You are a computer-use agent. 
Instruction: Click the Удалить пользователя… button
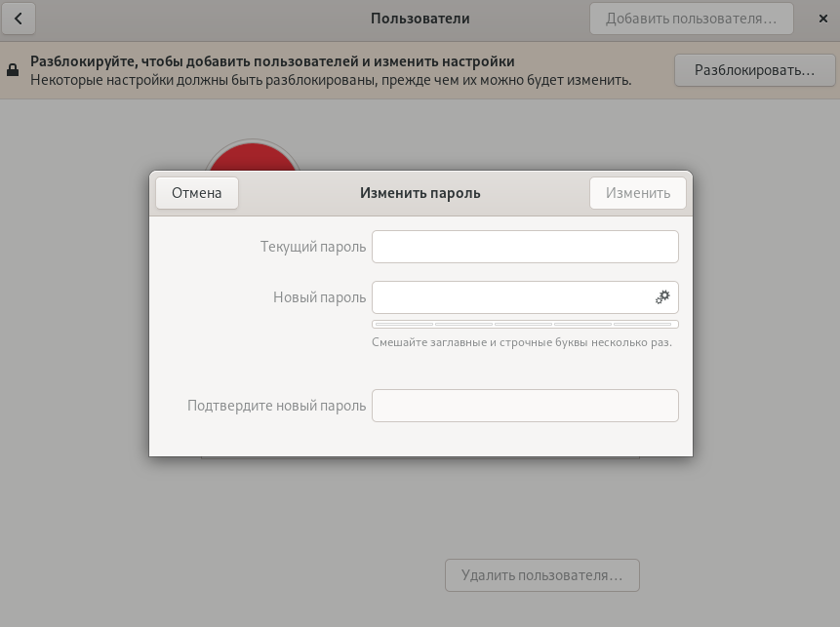pyautogui.click(x=541, y=575)
